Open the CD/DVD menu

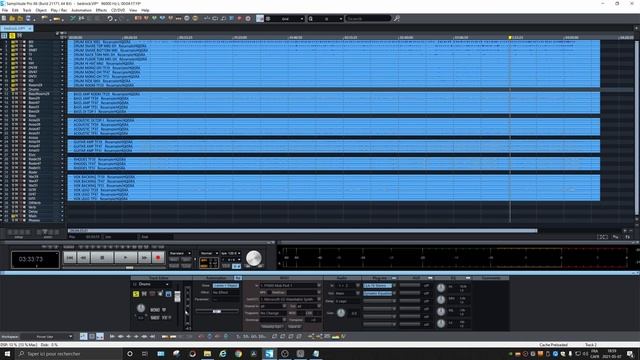click(x=118, y=10)
